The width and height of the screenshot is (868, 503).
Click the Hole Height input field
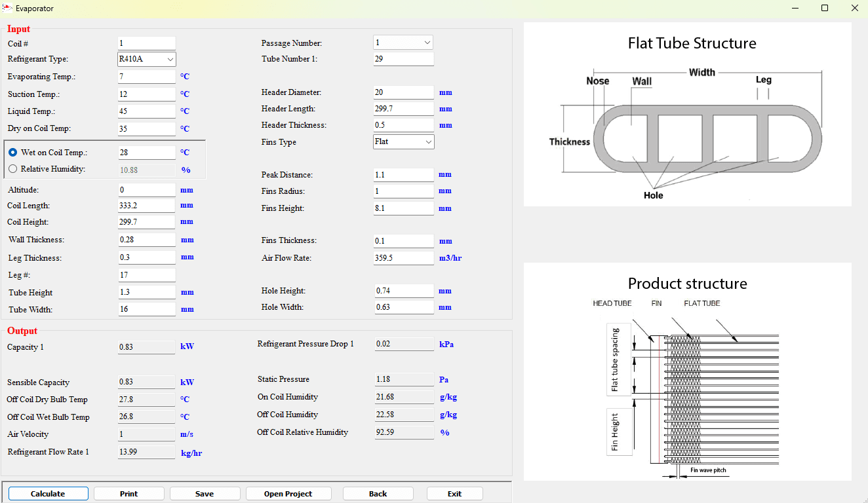(404, 291)
